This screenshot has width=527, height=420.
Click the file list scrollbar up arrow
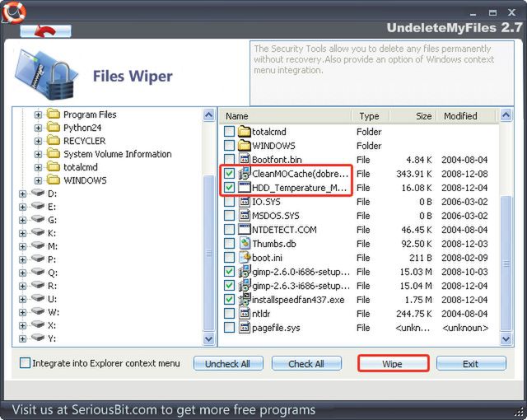click(506, 115)
